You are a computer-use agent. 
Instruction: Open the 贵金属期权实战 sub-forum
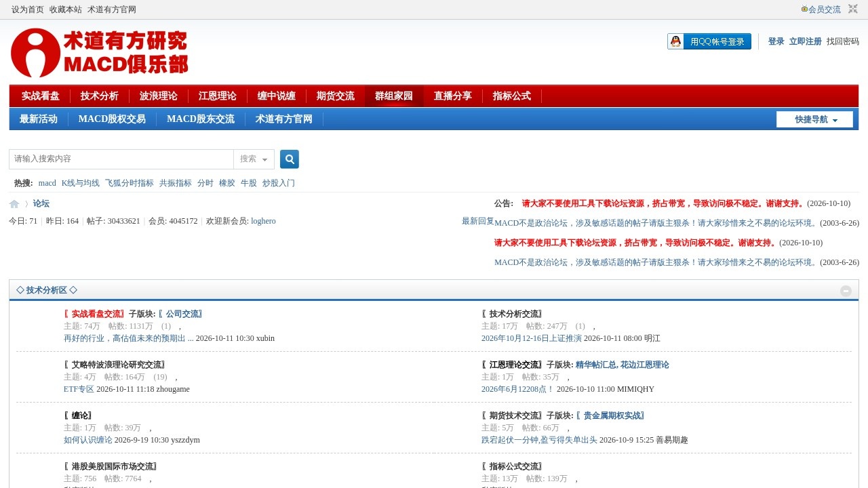click(x=614, y=415)
